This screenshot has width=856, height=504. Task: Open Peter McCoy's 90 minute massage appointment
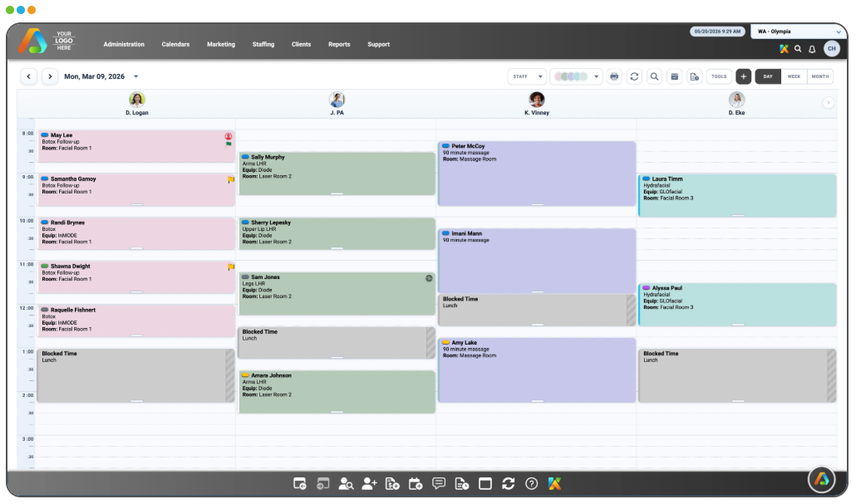pos(537,174)
